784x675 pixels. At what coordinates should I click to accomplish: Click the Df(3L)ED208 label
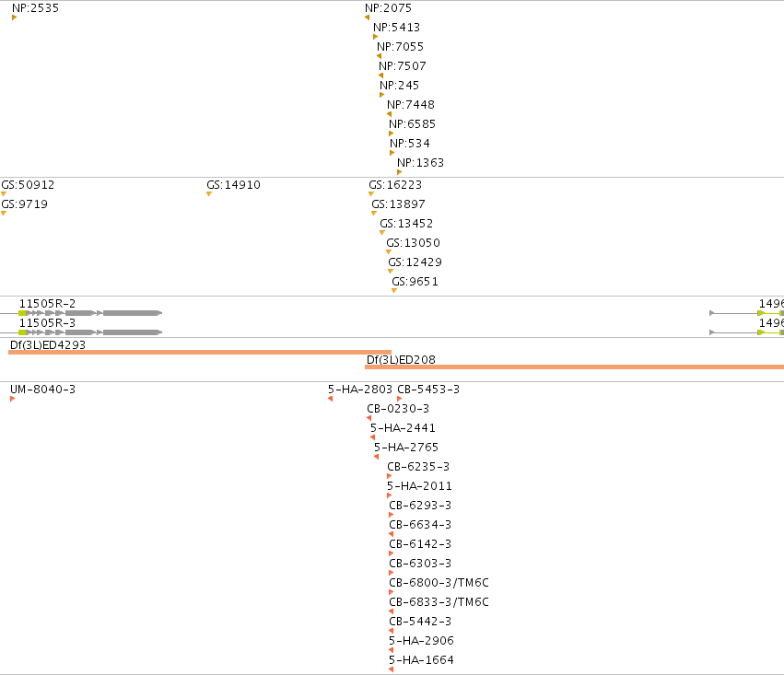pyautogui.click(x=401, y=360)
